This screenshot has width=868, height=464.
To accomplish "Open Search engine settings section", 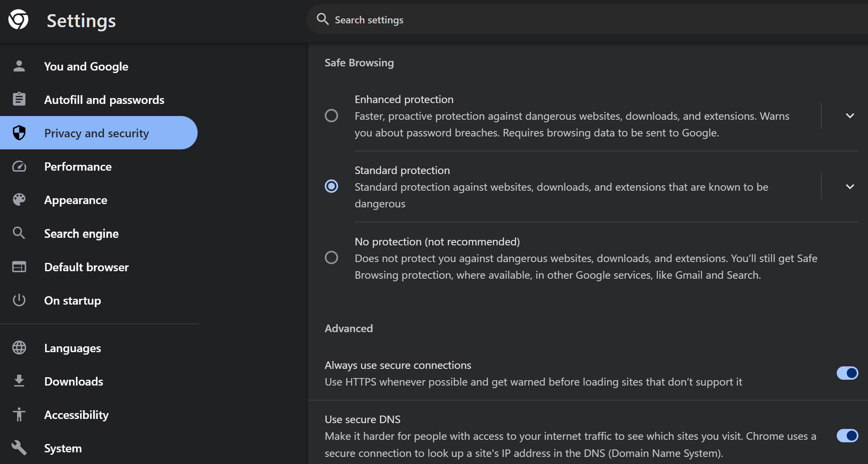I will coord(81,234).
